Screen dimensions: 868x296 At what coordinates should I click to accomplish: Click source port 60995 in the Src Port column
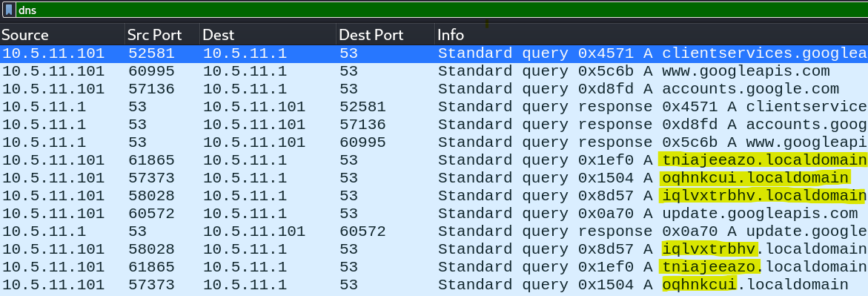click(x=151, y=71)
